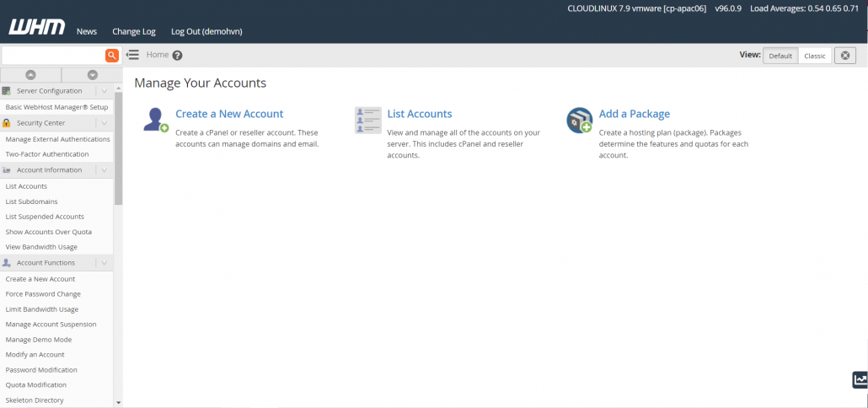The image size is (868, 408).
Task: Click the sidebar scrollbar down arrow
Action: coord(119,403)
